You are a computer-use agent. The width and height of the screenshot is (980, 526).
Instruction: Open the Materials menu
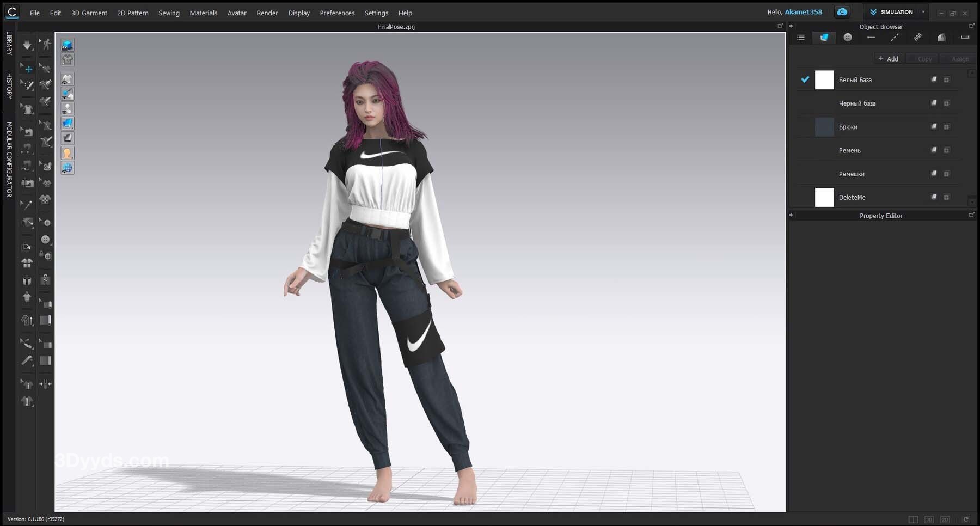(203, 13)
